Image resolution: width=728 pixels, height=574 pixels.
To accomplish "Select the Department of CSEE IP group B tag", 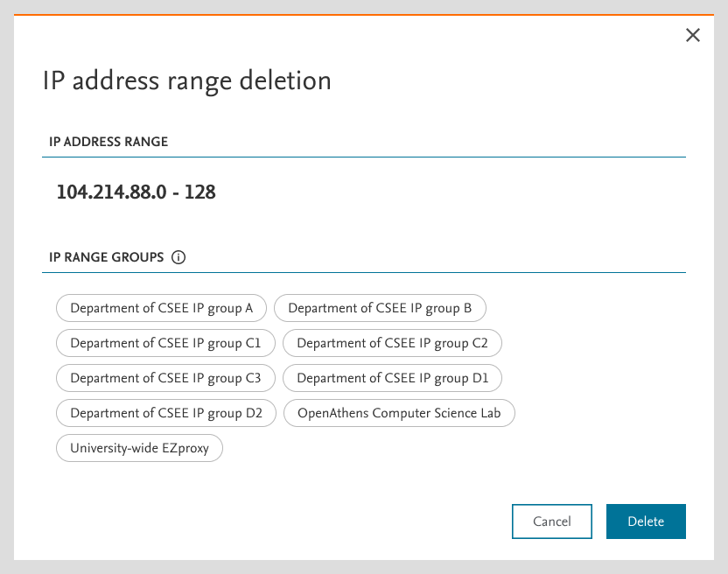I will 380,308.
